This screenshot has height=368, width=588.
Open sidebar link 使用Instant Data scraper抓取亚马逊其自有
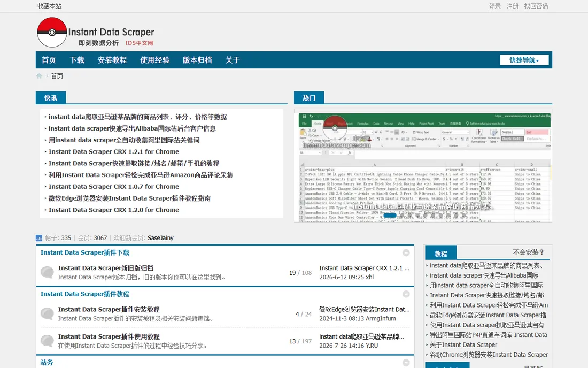pos(487,325)
